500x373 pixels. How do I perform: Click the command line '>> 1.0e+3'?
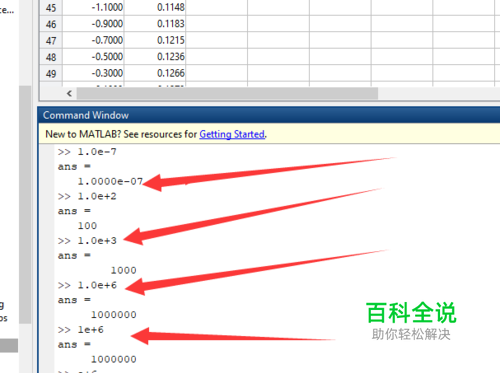pos(87,241)
